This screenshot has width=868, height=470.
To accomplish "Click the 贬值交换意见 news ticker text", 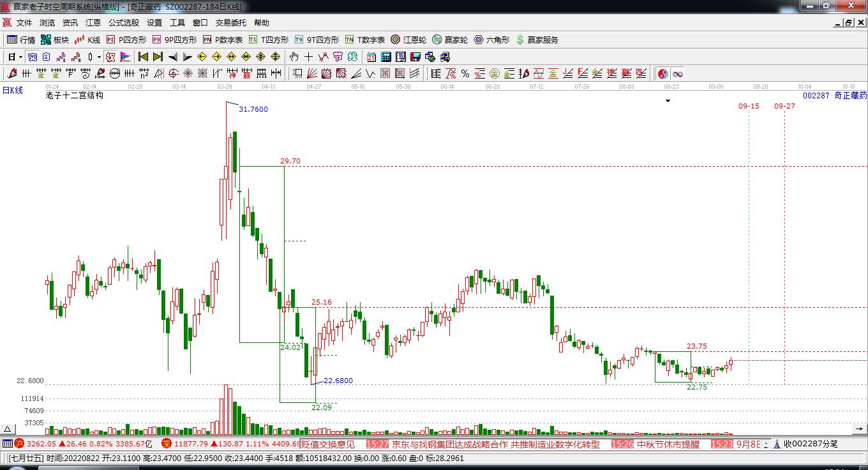I will 328,444.
